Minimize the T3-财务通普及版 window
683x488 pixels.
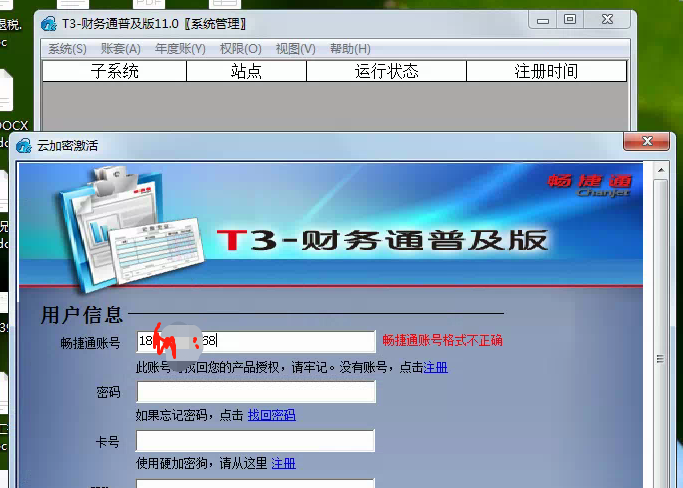[x=543, y=20]
